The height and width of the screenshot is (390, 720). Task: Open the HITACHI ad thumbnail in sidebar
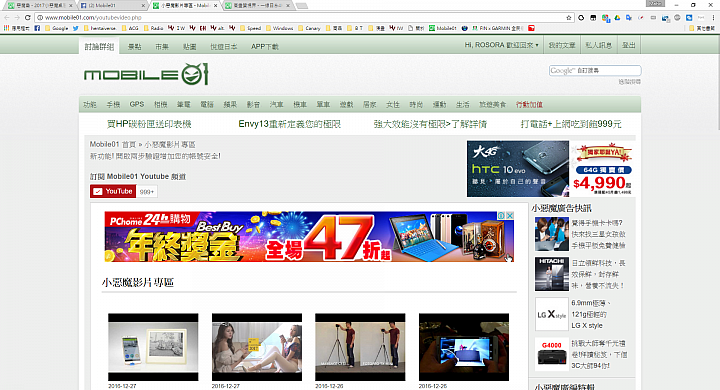[x=551, y=274]
